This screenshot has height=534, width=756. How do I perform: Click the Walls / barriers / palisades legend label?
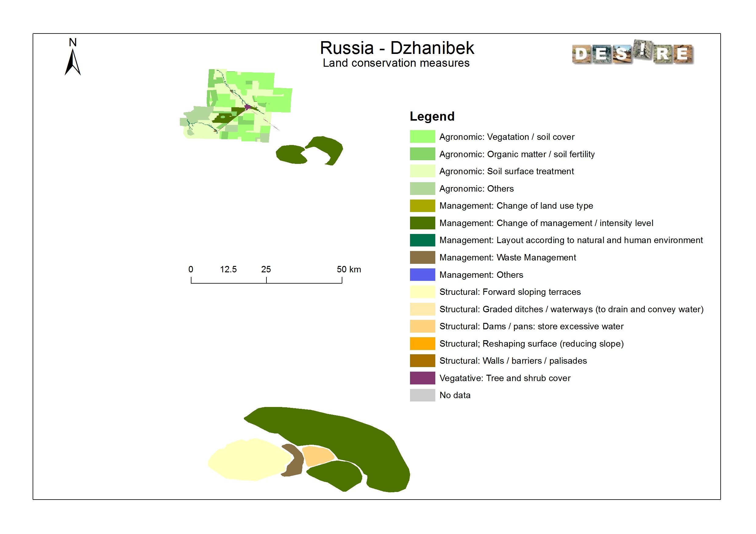pyautogui.click(x=513, y=361)
